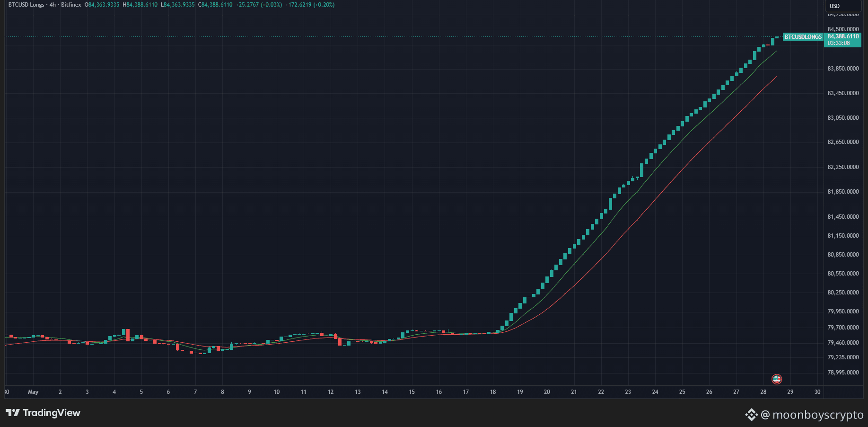Click date 18 on the time axis
The width and height of the screenshot is (868, 427).
(x=493, y=392)
